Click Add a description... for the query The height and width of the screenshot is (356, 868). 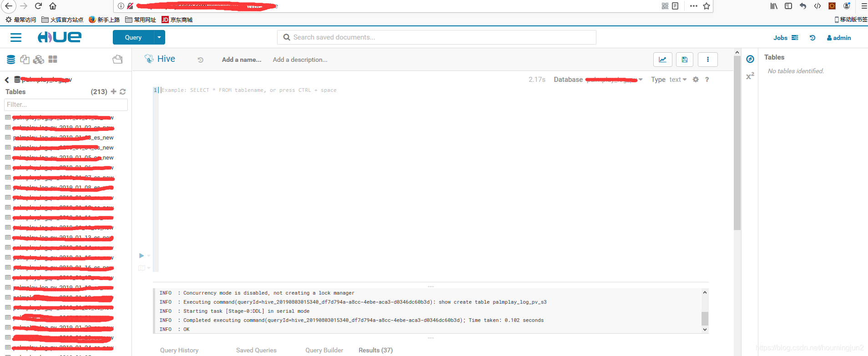point(300,60)
